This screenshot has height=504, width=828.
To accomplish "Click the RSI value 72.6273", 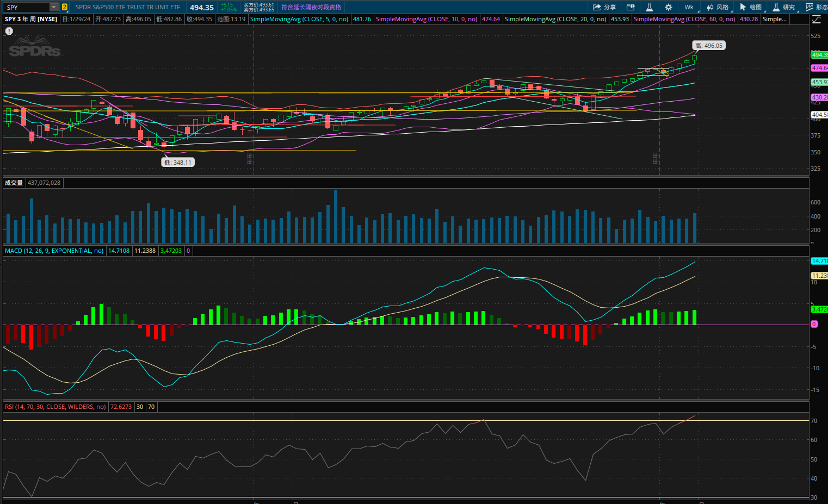I will pyautogui.click(x=121, y=407).
